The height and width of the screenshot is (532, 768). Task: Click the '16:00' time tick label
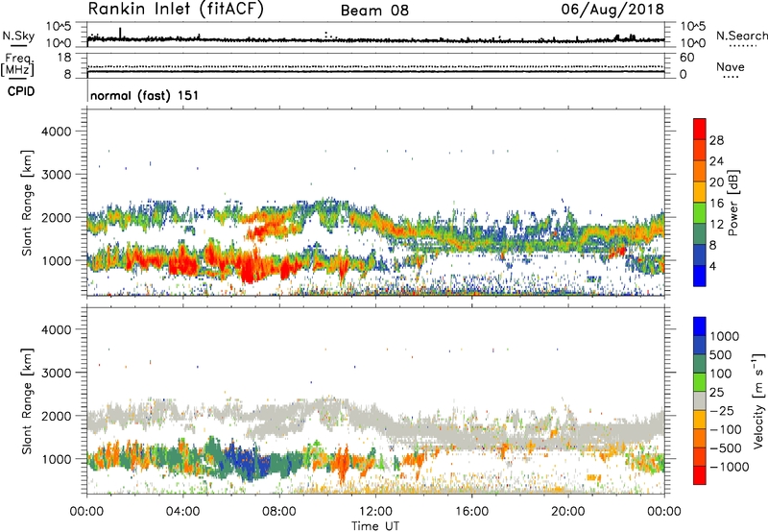[471, 512]
